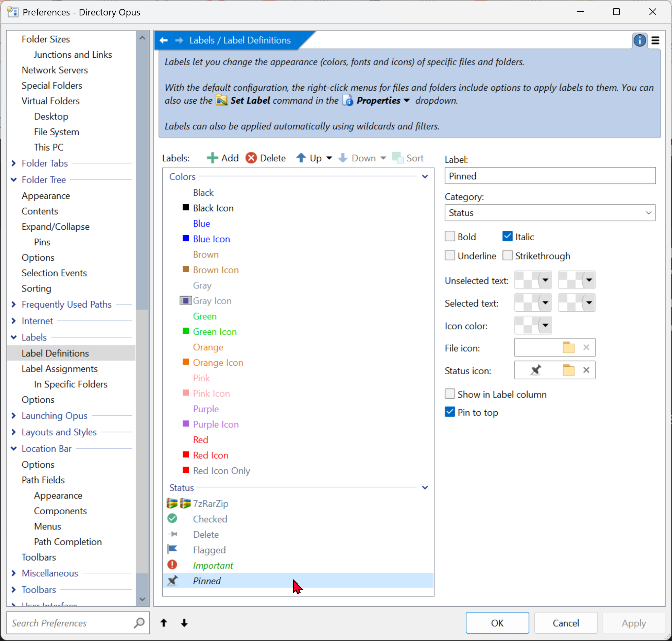672x641 pixels.
Task: Click the red Delete label icon
Action: (x=251, y=158)
